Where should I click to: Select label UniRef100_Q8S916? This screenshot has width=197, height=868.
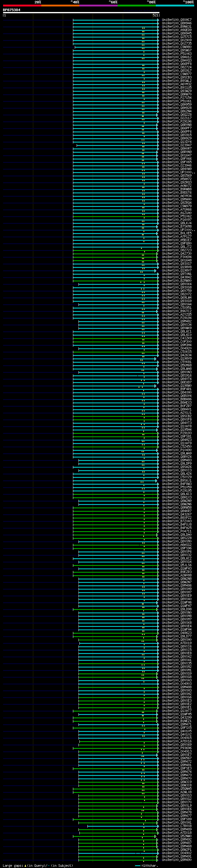click(x=177, y=376)
